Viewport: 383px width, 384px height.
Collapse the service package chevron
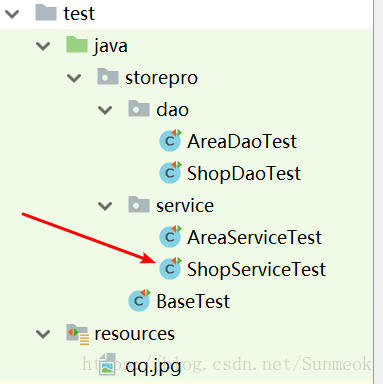coord(105,206)
